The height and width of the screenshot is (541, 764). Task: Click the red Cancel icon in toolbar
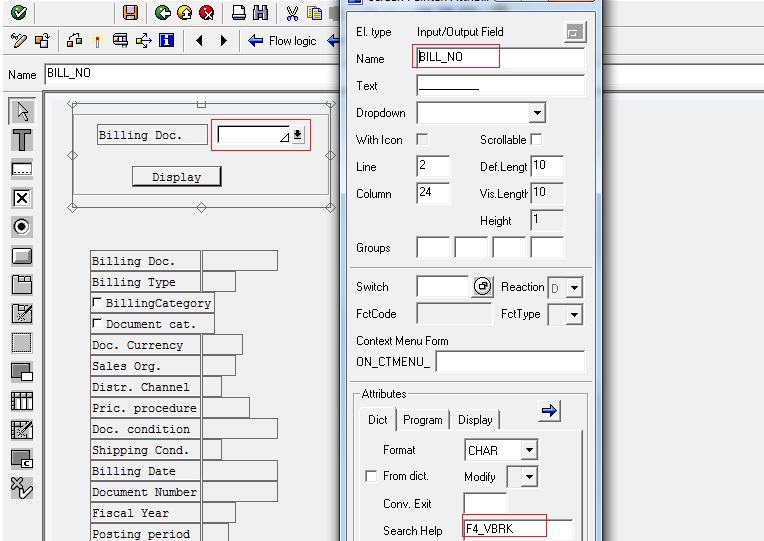206,13
